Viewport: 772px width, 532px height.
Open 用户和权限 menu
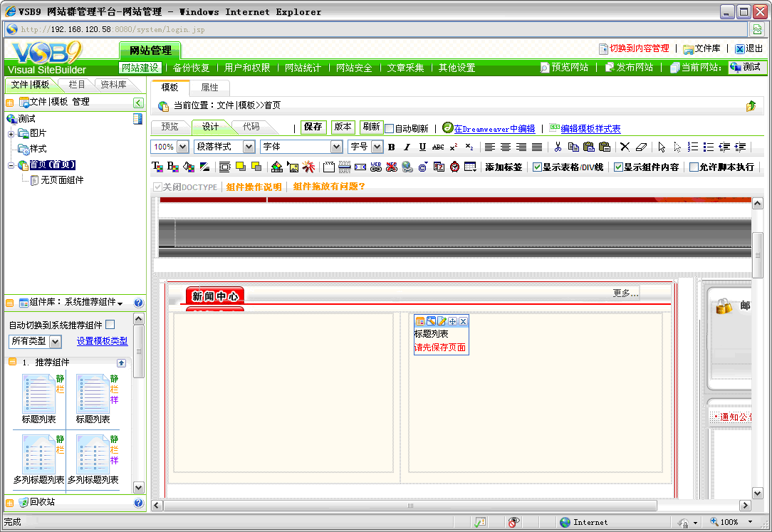click(247, 68)
